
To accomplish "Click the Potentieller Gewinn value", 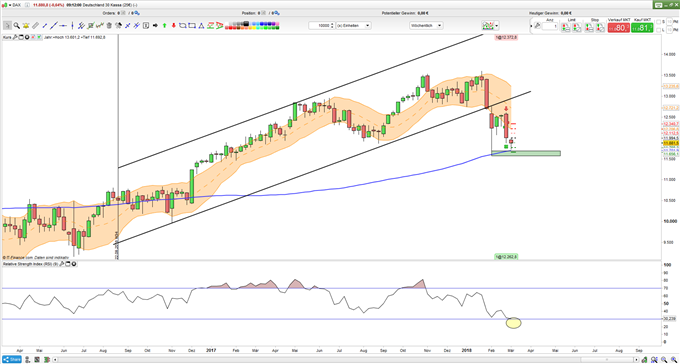I will pos(422,13).
